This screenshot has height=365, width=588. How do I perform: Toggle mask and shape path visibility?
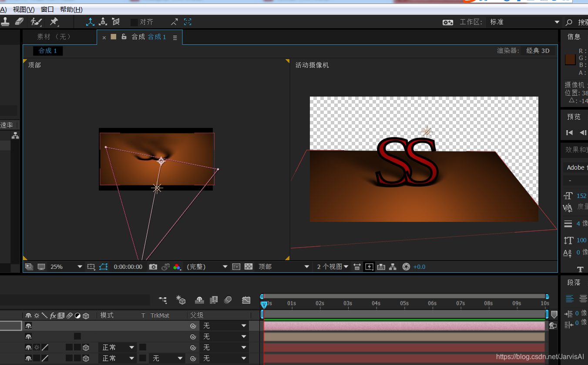[103, 267]
